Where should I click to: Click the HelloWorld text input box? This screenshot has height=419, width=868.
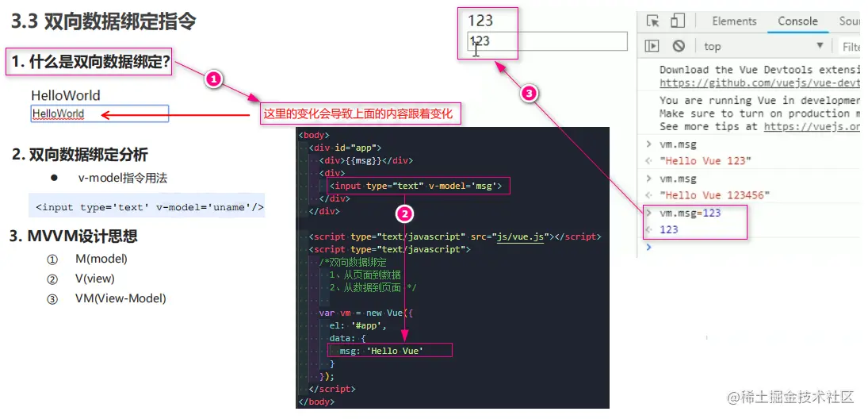click(x=100, y=113)
